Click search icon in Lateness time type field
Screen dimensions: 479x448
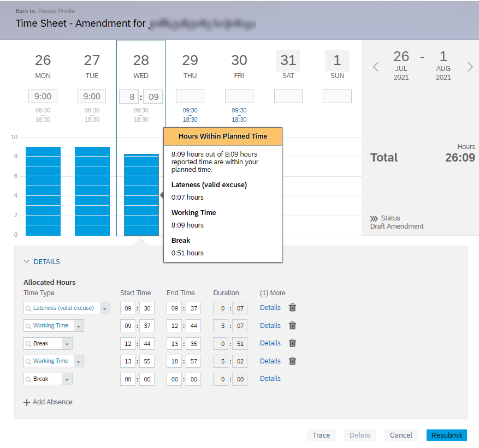(x=28, y=308)
